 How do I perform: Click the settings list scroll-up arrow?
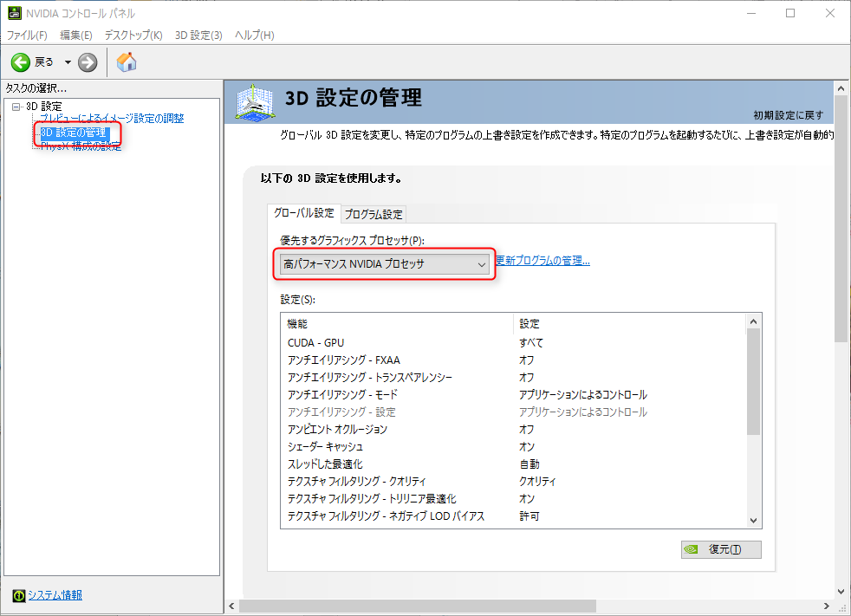click(x=753, y=321)
